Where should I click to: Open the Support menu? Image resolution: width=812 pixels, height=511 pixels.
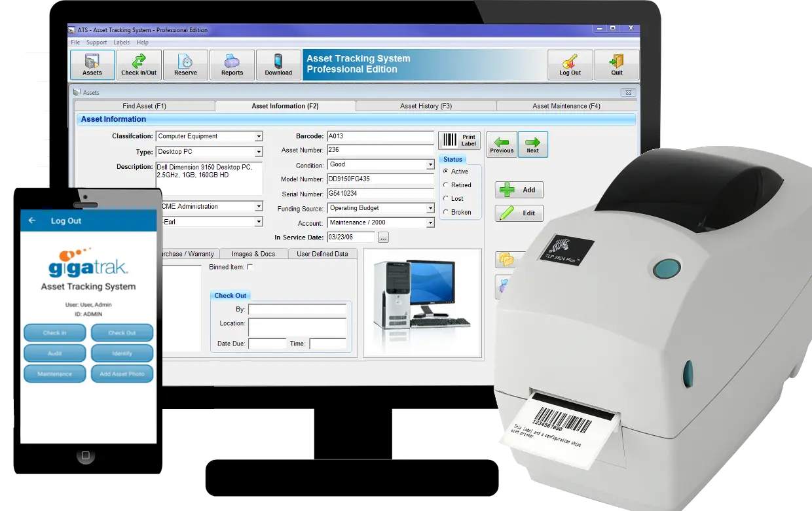pyautogui.click(x=96, y=43)
